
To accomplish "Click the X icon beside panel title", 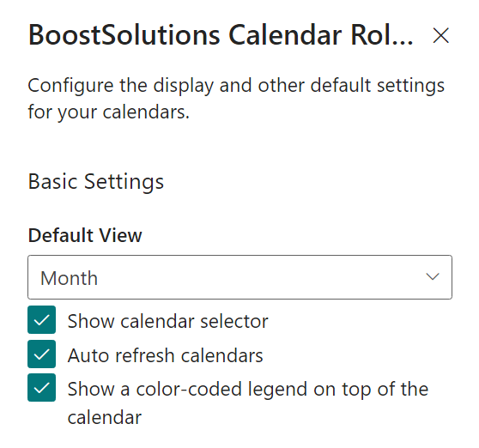I will point(440,35).
